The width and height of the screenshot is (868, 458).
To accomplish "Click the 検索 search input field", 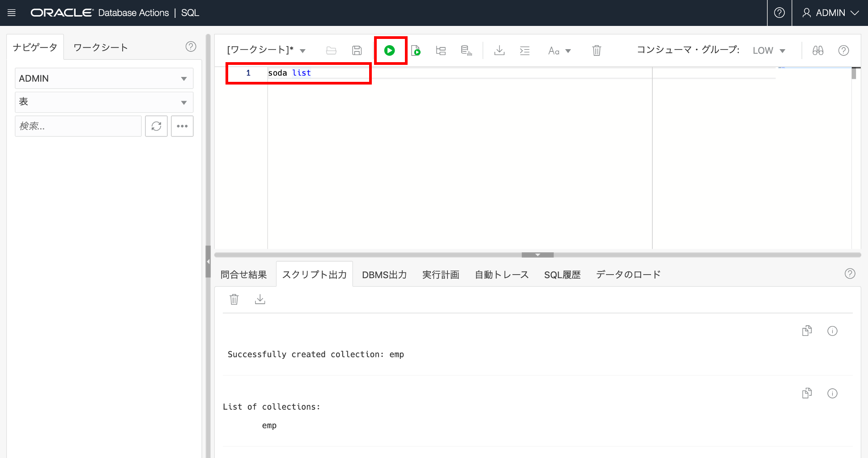I will pos(78,126).
